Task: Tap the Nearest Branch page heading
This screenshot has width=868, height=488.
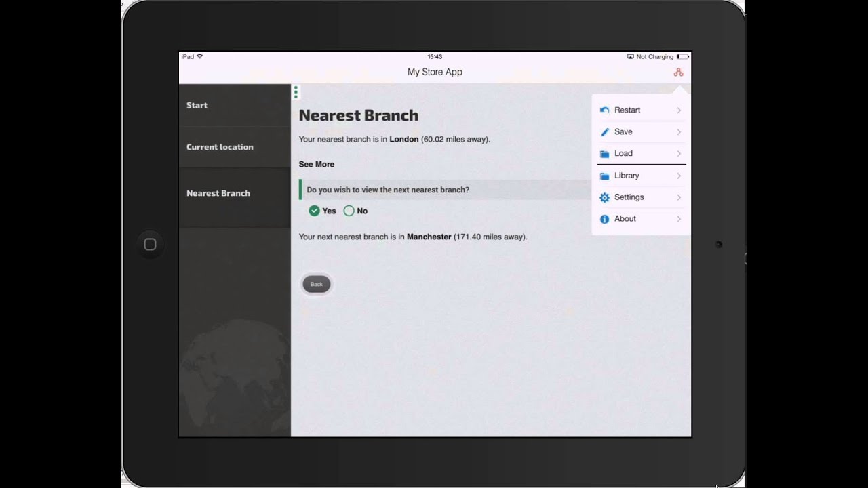Action: click(x=359, y=115)
